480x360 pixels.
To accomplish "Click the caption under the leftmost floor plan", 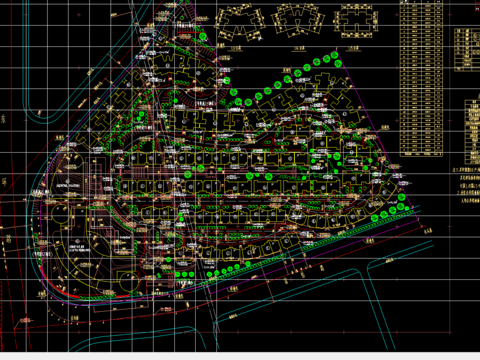I will click(236, 49).
